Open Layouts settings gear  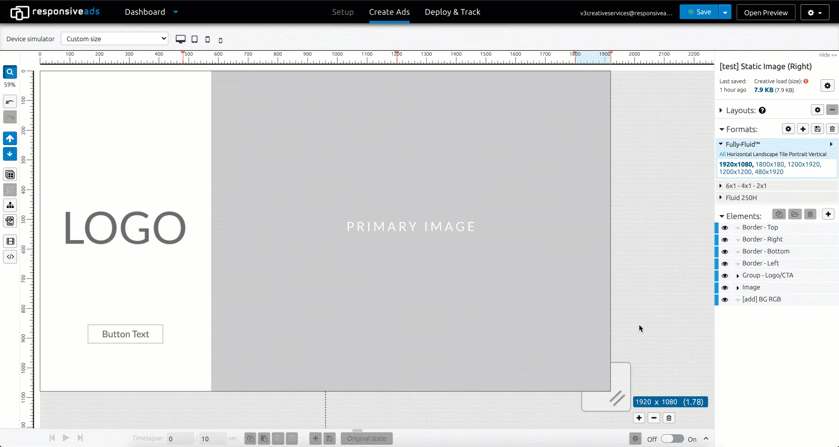[817, 110]
